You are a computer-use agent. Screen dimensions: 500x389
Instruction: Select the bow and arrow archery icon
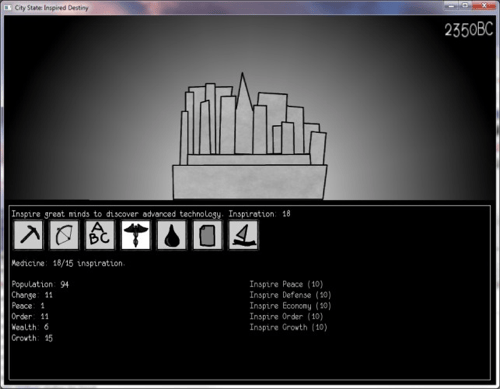point(64,235)
